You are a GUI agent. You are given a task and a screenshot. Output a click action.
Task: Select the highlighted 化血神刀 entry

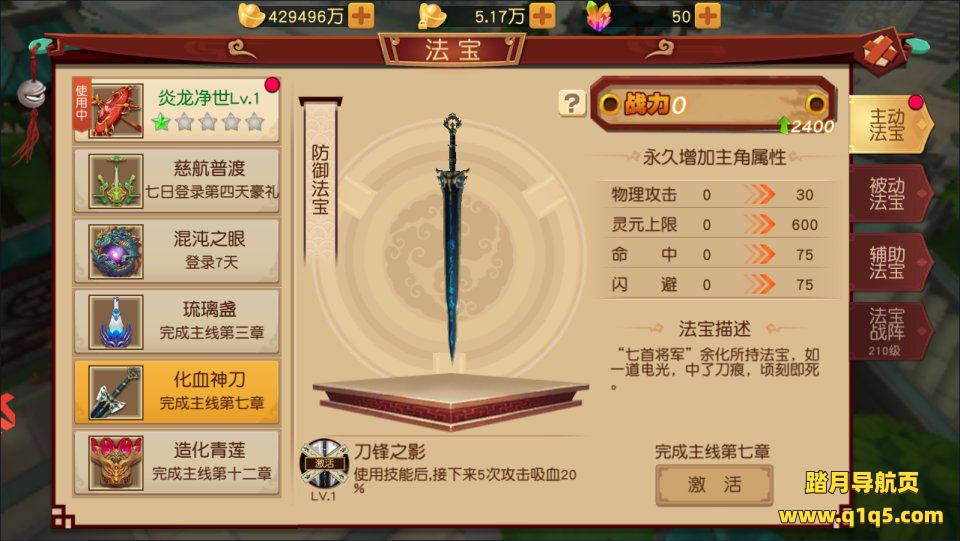tap(176, 392)
